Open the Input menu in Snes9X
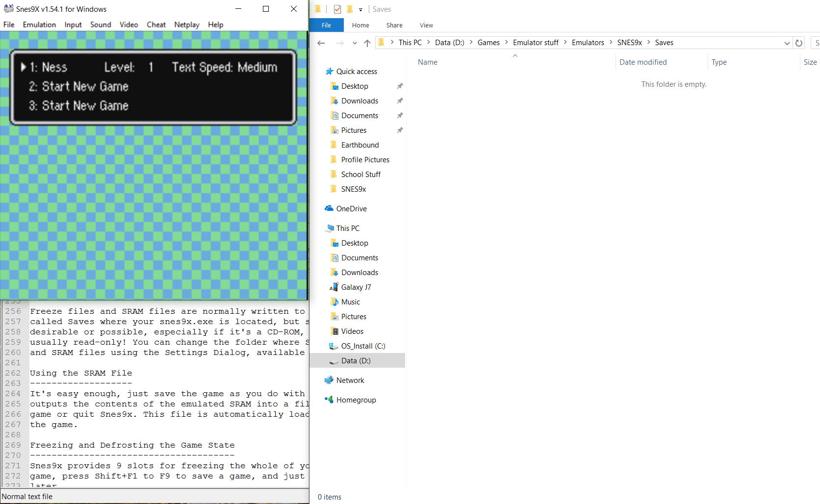Image resolution: width=820 pixels, height=504 pixels. pyautogui.click(x=73, y=25)
